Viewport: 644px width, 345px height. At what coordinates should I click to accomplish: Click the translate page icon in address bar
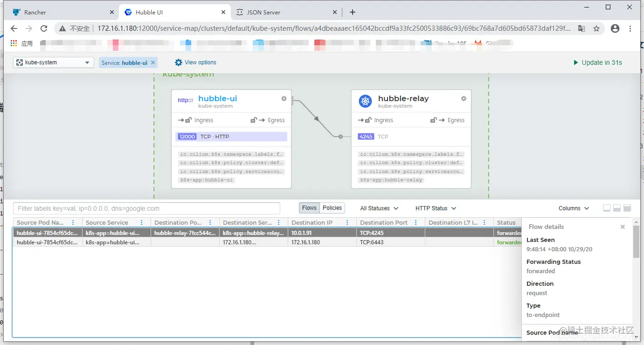(582, 28)
